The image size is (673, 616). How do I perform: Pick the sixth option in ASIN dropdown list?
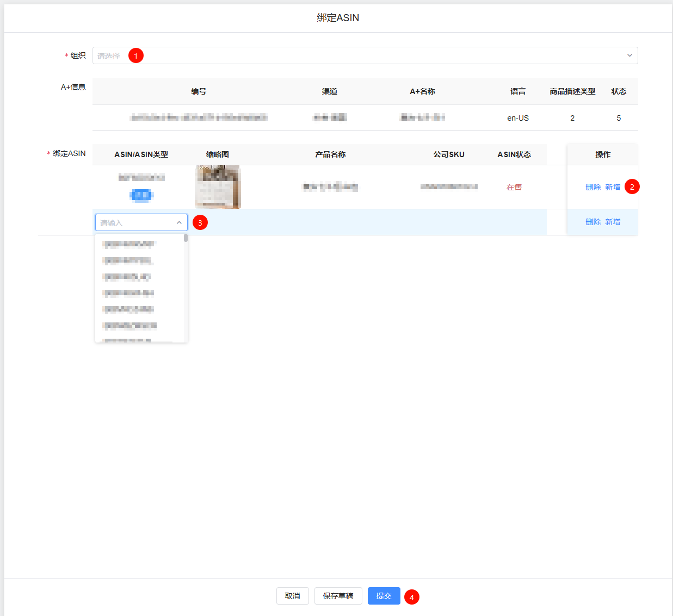click(x=129, y=326)
